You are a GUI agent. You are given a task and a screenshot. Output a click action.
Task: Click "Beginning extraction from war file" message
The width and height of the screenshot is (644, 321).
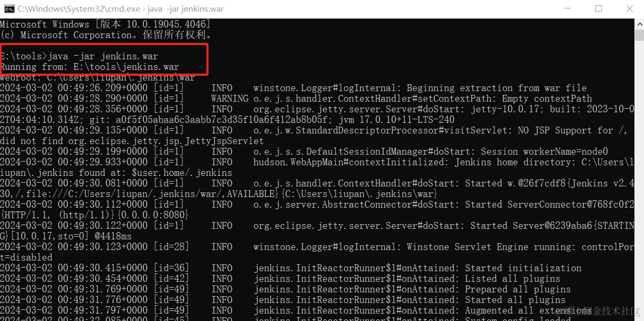496,88
